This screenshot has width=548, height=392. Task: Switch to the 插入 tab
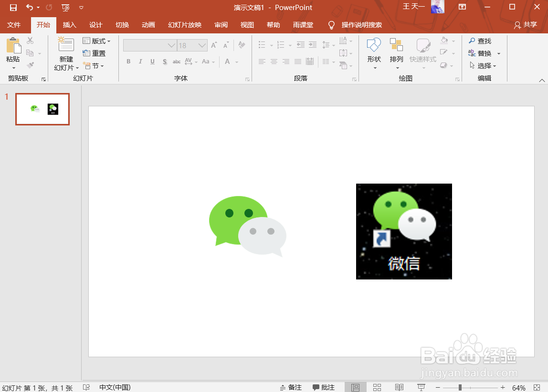[x=69, y=25]
